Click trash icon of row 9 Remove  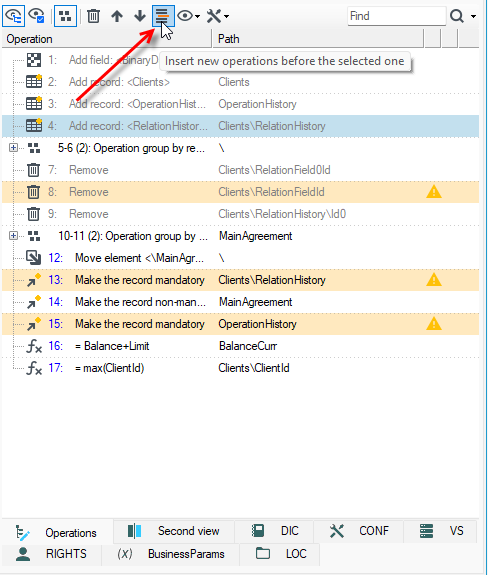[33, 214]
